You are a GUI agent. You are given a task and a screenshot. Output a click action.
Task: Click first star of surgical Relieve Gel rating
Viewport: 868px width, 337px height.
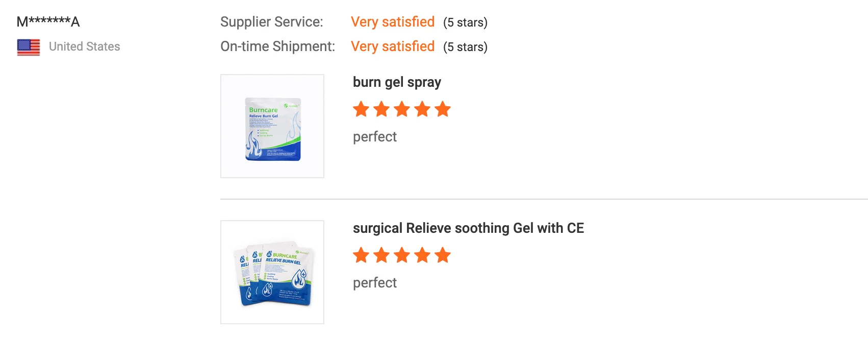(361, 255)
